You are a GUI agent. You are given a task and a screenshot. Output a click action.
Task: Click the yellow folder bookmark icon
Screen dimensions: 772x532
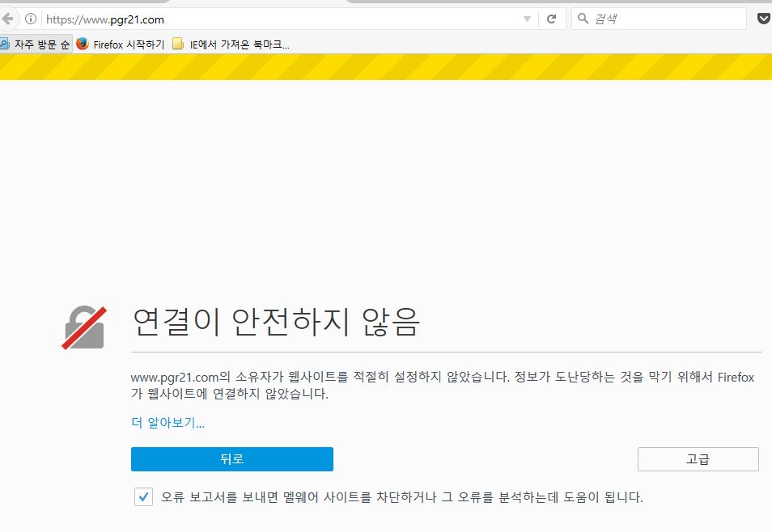(x=178, y=44)
